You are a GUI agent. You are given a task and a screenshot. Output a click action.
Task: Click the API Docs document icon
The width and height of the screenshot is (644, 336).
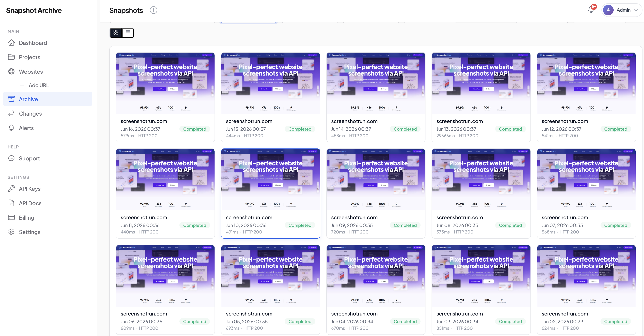point(11,203)
